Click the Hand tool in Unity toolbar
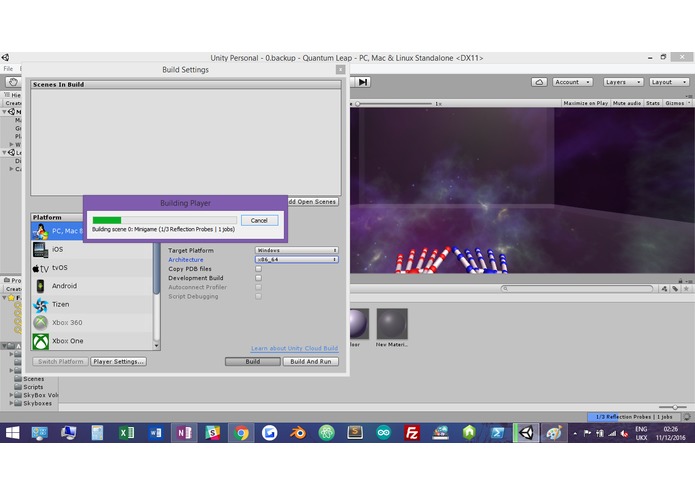 pos(13,82)
